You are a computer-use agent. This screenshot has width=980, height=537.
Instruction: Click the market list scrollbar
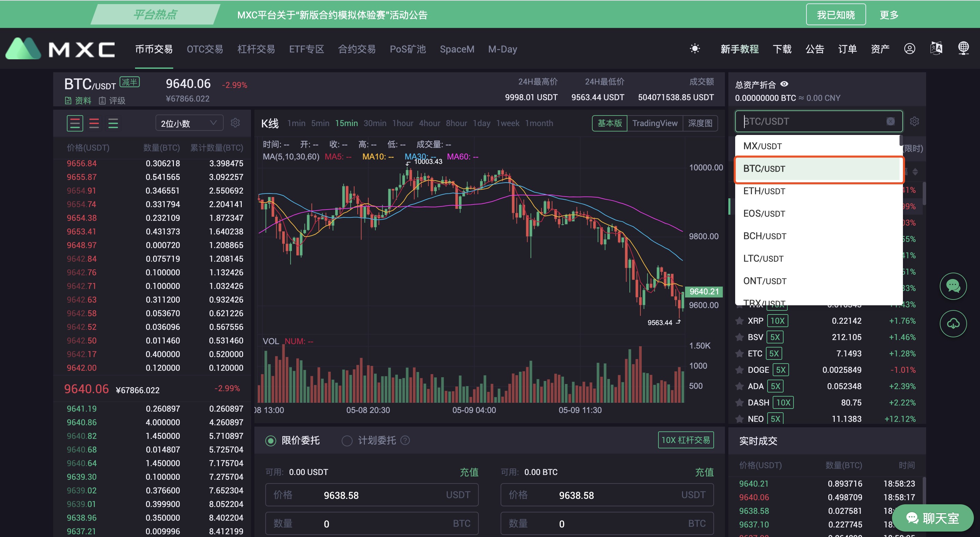point(924,193)
